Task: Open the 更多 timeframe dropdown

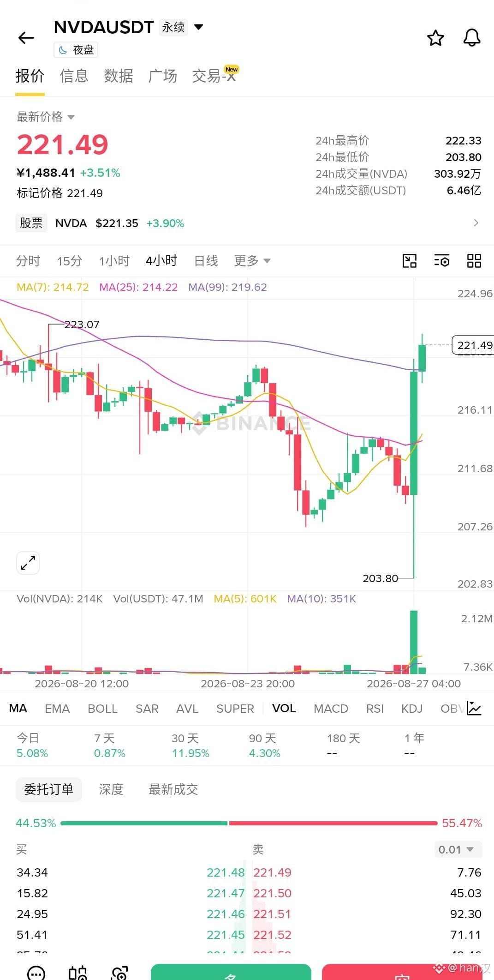Action: click(x=252, y=261)
